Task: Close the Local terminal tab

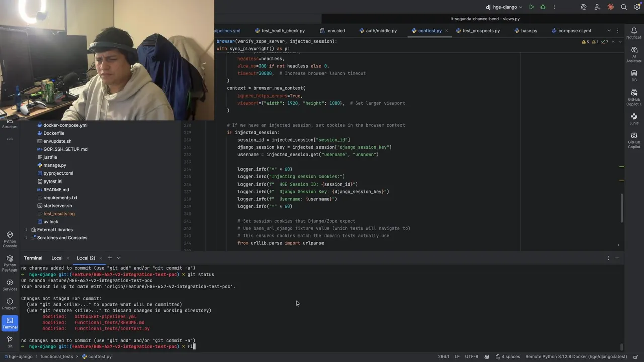Action: point(69,258)
